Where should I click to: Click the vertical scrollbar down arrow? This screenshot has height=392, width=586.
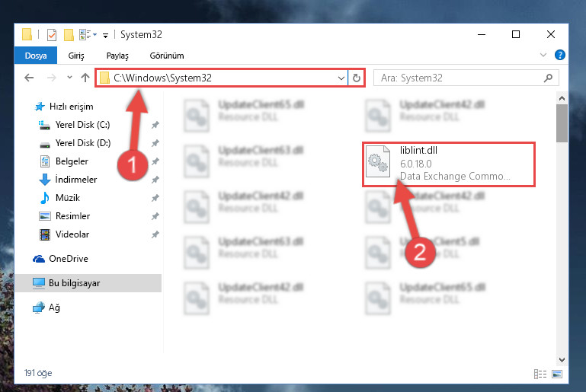click(562, 359)
